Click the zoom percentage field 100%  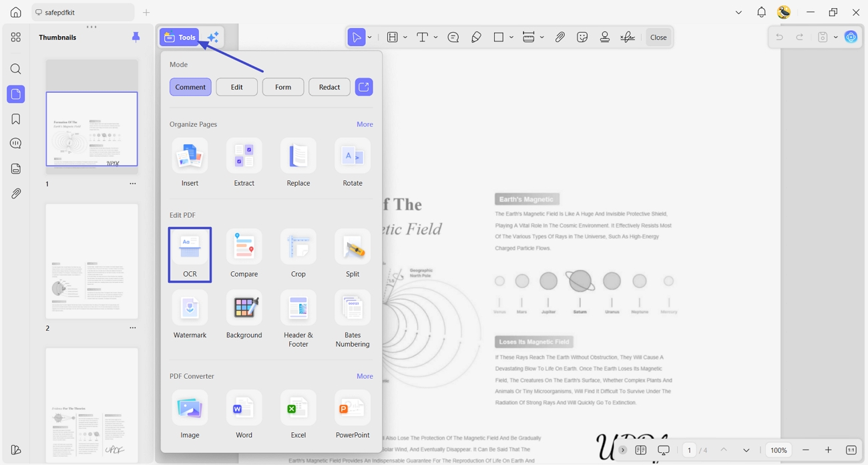779,450
